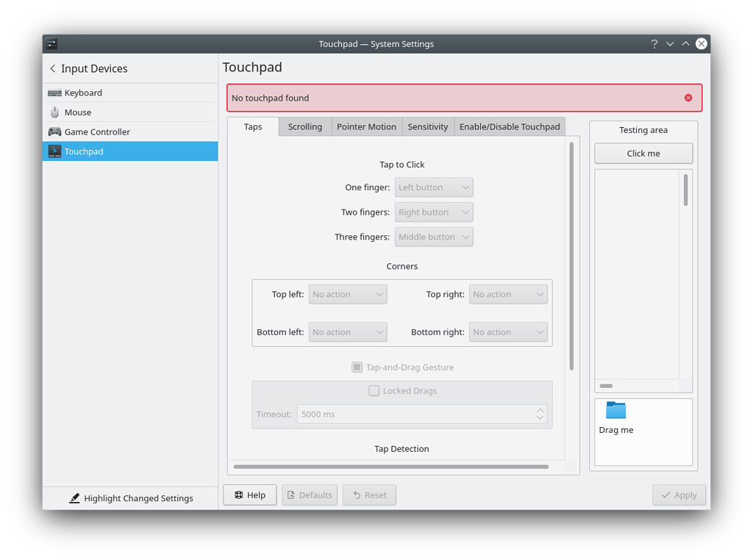Open the Enable/Disable Touchpad tab
This screenshot has width=753, height=560.
click(x=510, y=126)
